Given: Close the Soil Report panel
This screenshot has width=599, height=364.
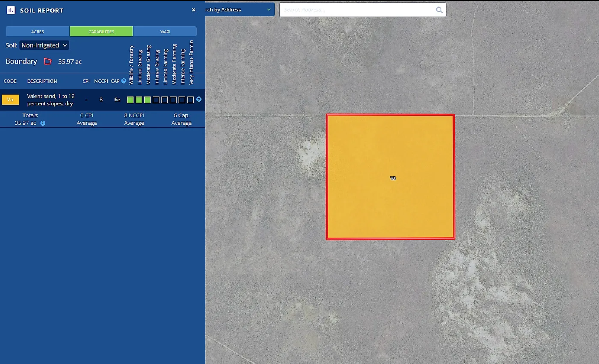Looking at the screenshot, I should coord(194,10).
